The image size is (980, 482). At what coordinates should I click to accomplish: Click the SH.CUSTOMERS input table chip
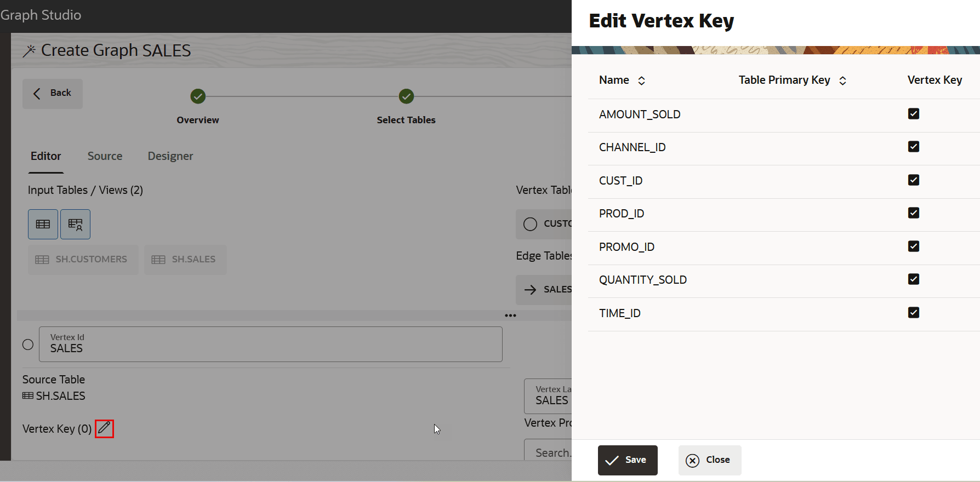pos(83,260)
